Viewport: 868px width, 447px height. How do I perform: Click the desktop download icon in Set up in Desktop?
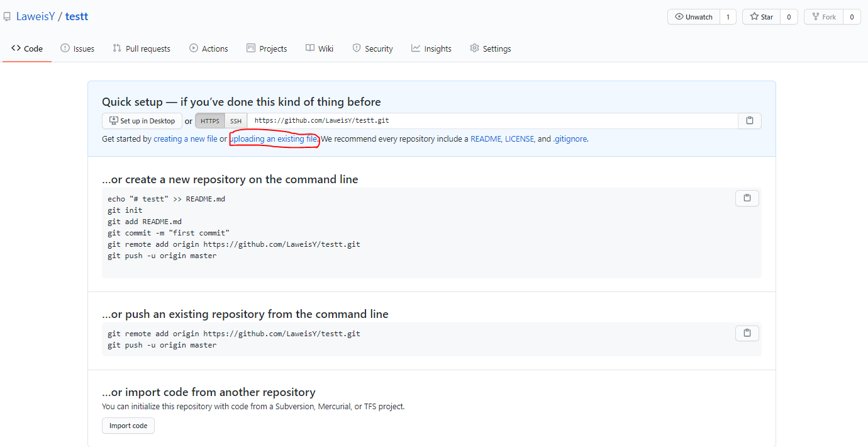pos(114,121)
